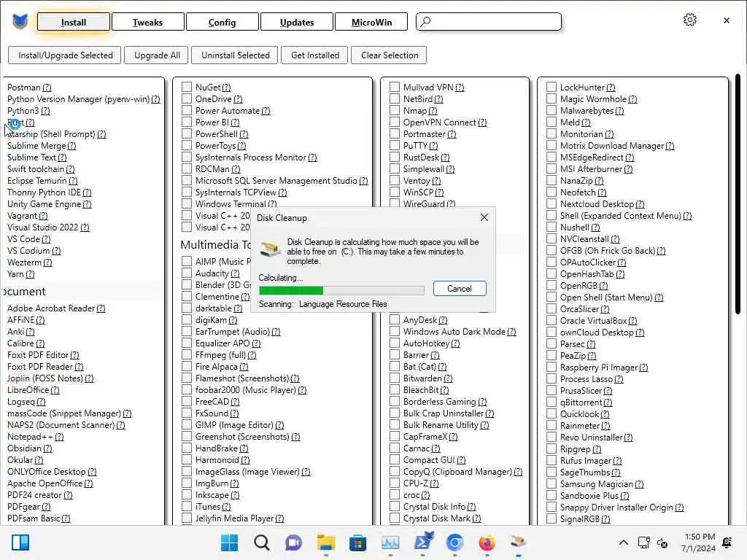Viewport: 747px width, 560px height.
Task: Open the clock showing 1:50 PM 7/1/2024
Action: pyautogui.click(x=697, y=542)
